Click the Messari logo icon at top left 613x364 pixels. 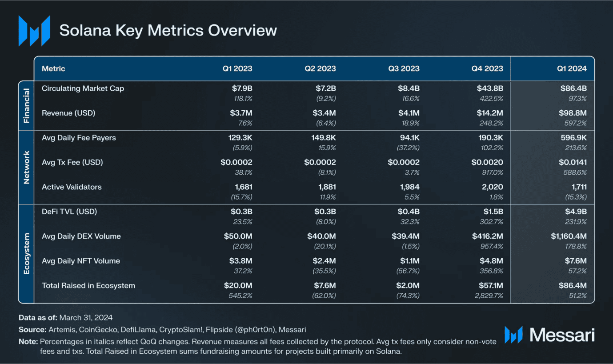click(34, 31)
